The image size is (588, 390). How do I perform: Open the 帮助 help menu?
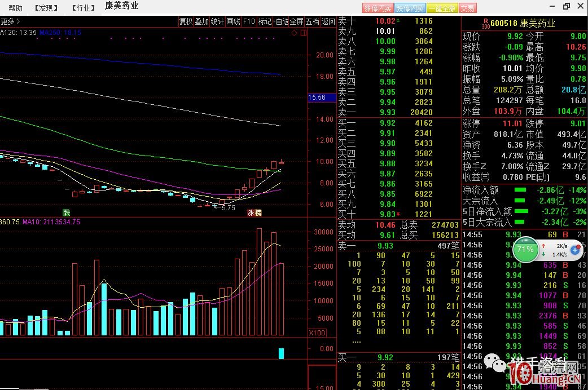[16, 8]
